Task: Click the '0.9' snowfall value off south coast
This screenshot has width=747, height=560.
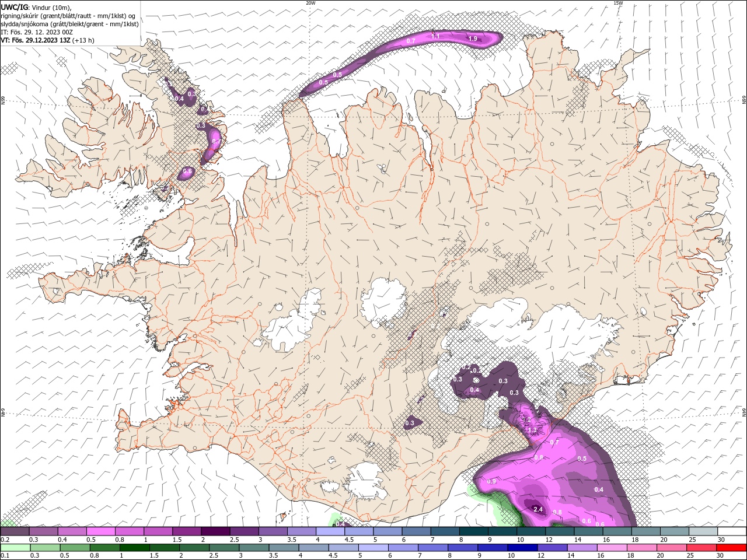Action: pyautogui.click(x=491, y=481)
